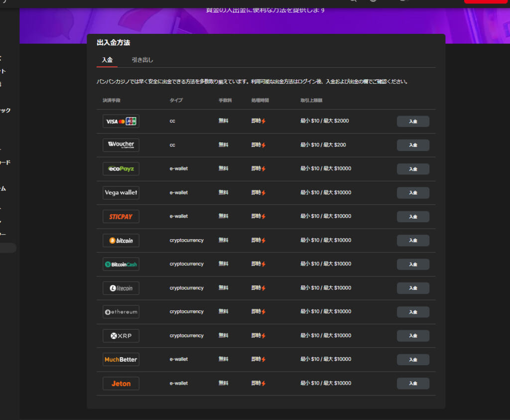Click the lightning bolt icon in ecoPayz row
Viewport: 510px width, 420px height.
pos(263,169)
